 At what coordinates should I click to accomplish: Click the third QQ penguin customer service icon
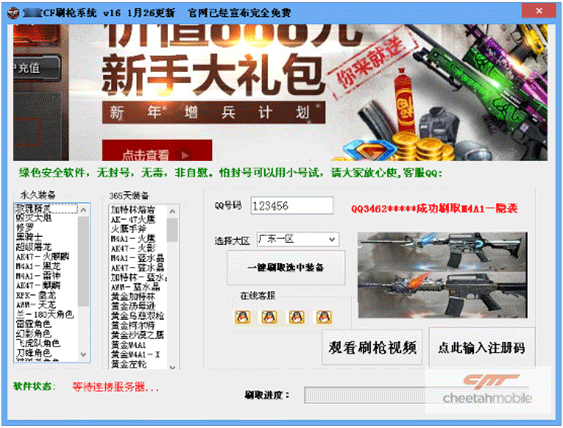pos(297,317)
